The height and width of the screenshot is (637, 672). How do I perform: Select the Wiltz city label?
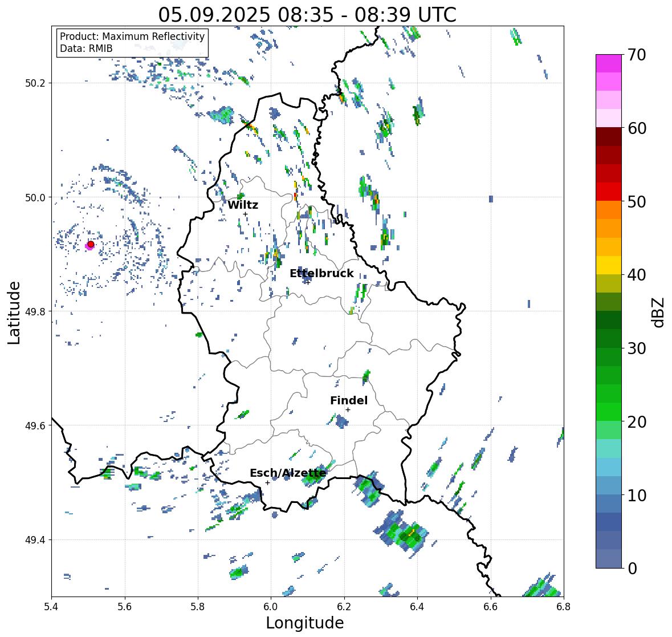[x=243, y=205]
